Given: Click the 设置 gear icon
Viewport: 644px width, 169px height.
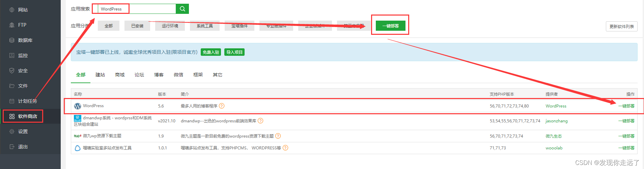Looking at the screenshot, I should (x=12, y=131).
